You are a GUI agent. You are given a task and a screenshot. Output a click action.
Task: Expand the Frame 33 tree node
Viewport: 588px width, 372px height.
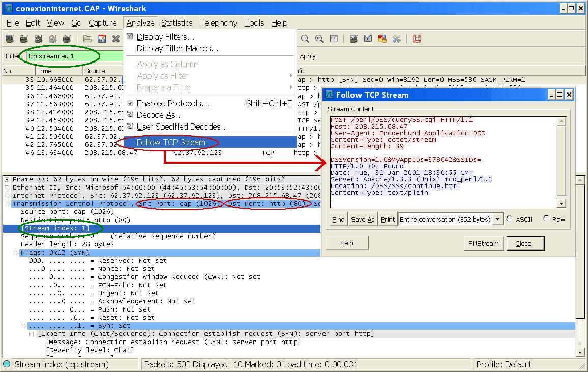(x=7, y=179)
